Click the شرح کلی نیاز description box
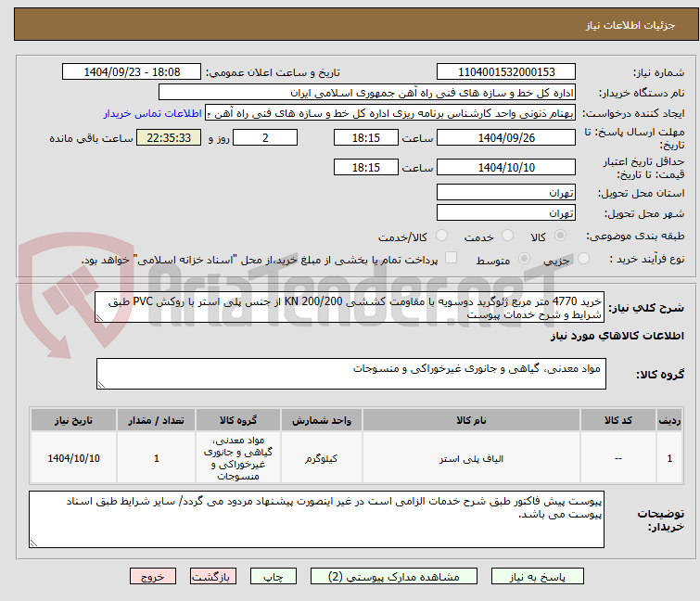700x601 pixels. (350, 307)
